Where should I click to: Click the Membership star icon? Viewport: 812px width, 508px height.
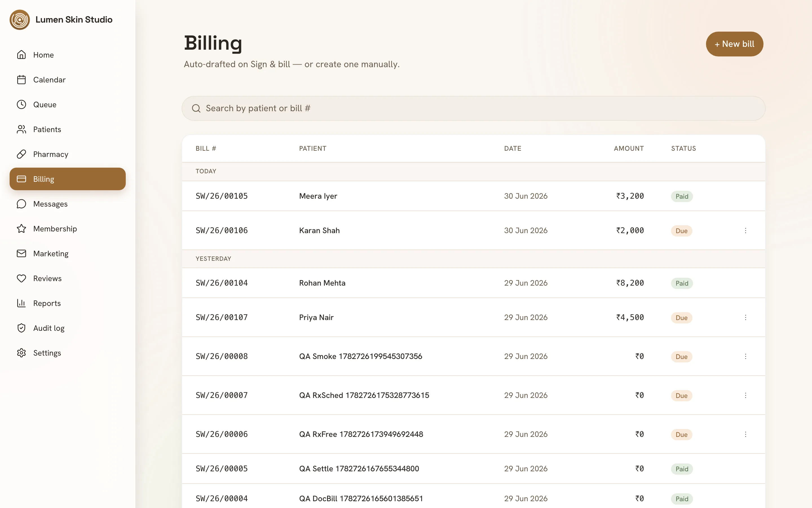click(21, 229)
